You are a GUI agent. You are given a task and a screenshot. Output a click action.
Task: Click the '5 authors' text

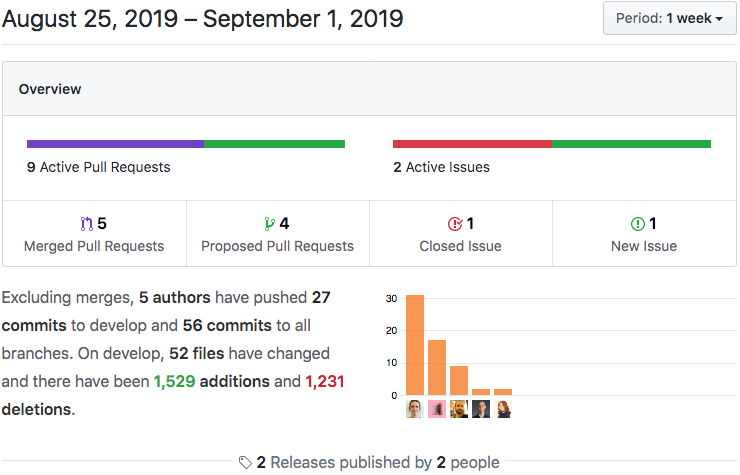(x=175, y=297)
